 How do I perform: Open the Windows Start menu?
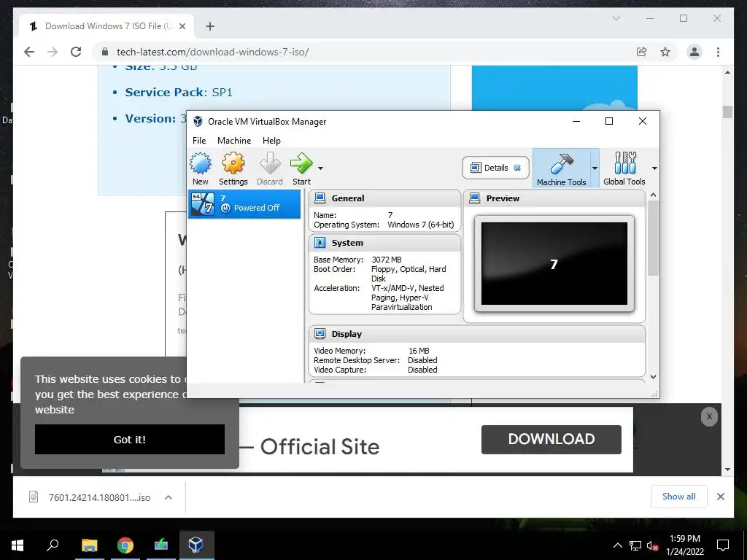click(18, 545)
